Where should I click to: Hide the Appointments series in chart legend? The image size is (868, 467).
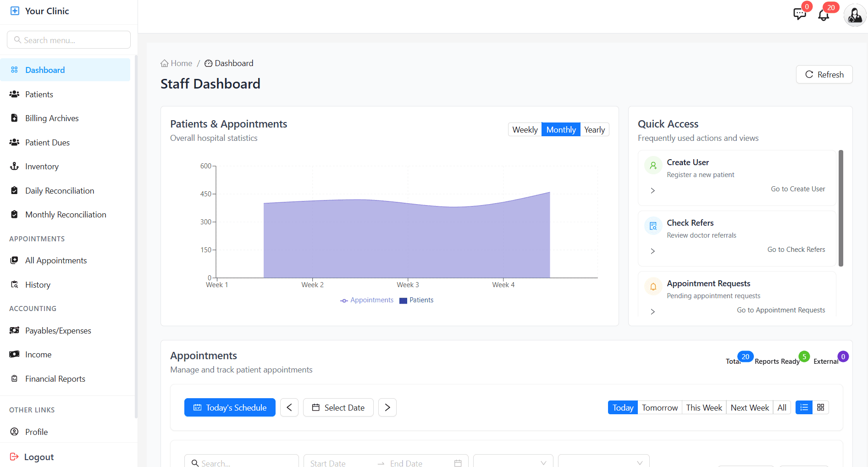(367, 300)
